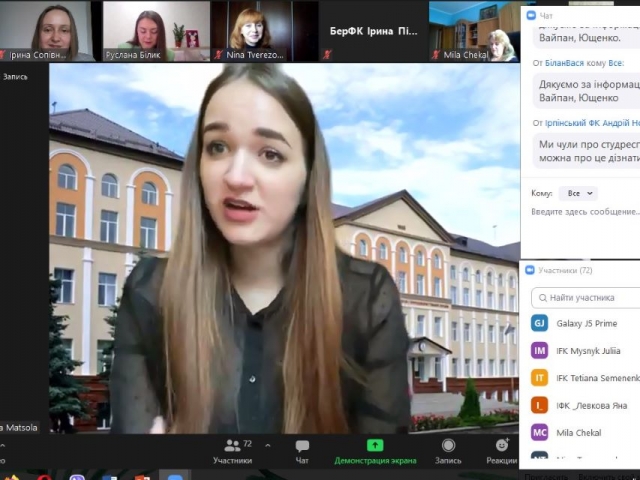This screenshot has width=640, height=480.
Task: Start Демонстрация экрана screen share
Action: (375, 451)
